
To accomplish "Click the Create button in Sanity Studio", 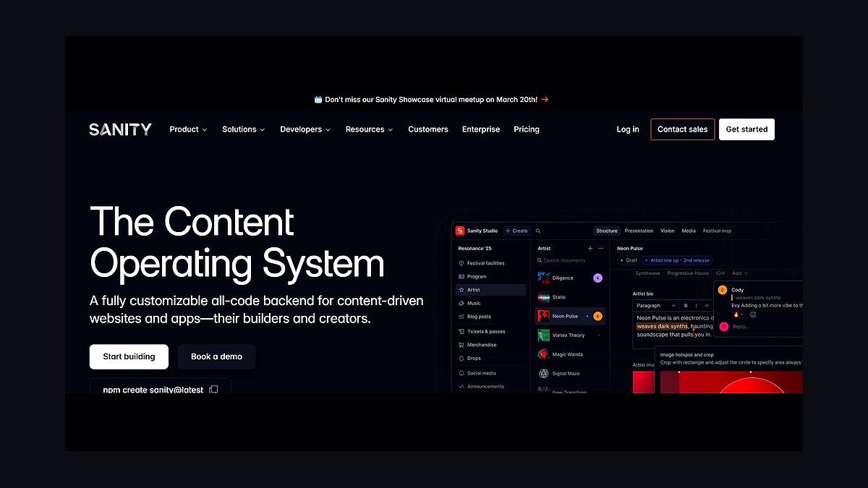I will (516, 231).
